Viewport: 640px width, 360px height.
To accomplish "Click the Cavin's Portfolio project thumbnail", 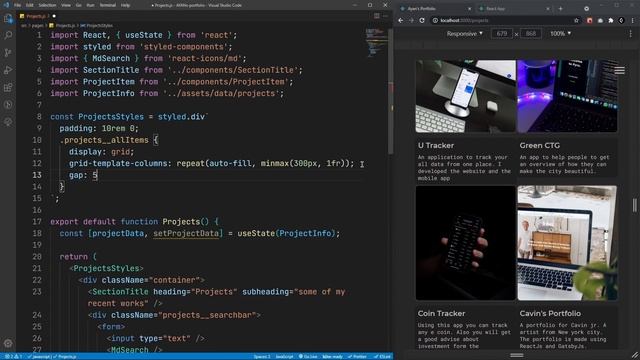I will coord(567,243).
